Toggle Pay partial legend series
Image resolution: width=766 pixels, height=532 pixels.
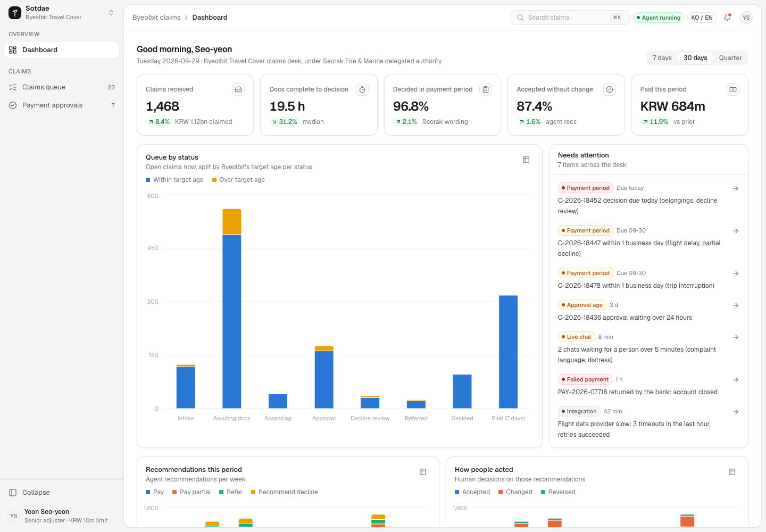pyautogui.click(x=191, y=492)
